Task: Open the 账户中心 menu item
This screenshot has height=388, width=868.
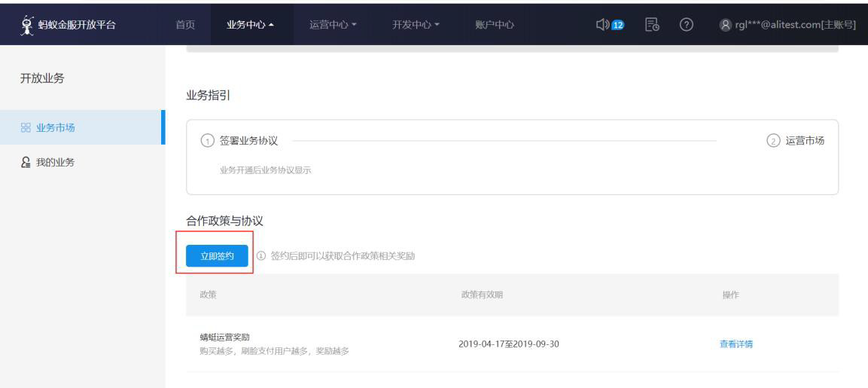Action: click(495, 25)
